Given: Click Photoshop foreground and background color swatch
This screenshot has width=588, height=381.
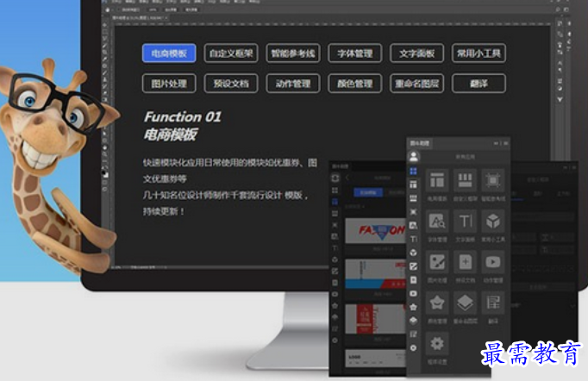Looking at the screenshot, I should 105,173.
